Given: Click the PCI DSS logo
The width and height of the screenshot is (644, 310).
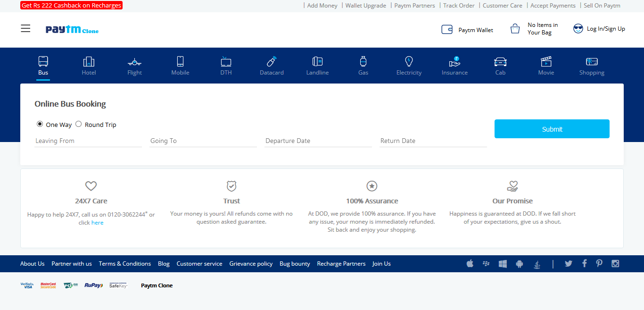Looking at the screenshot, I should tap(71, 285).
